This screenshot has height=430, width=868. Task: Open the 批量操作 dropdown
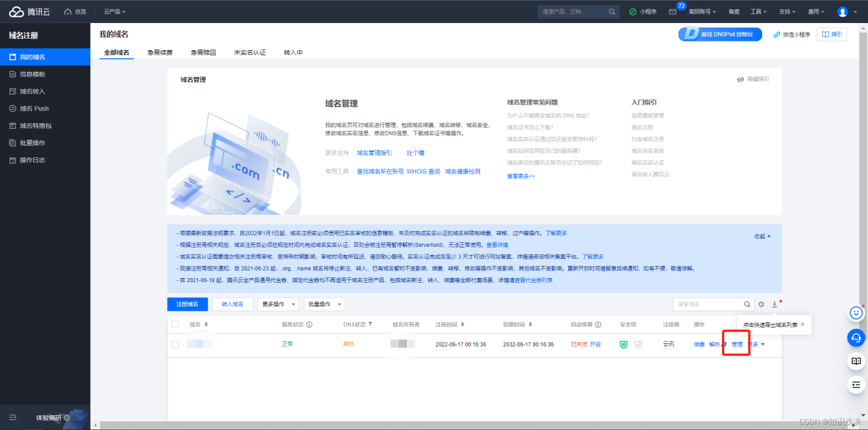tap(324, 304)
